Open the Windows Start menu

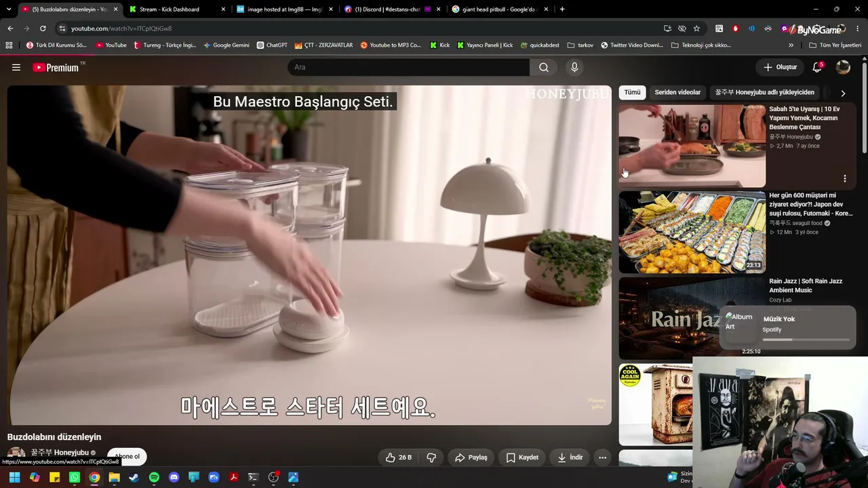14,477
